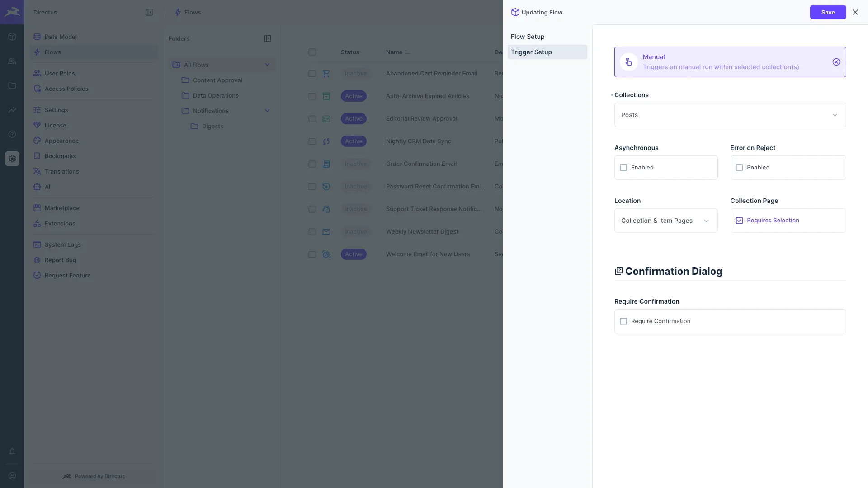
Task: Open the Location dropdown
Action: 665,221
